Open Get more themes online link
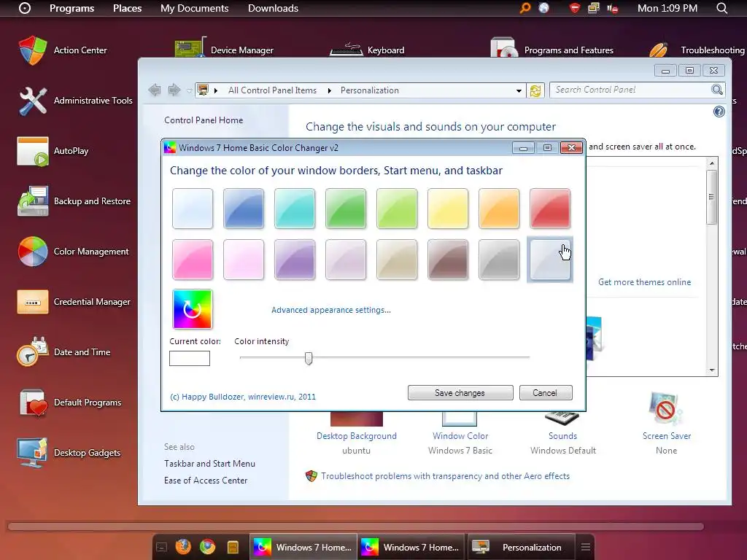 (x=645, y=282)
